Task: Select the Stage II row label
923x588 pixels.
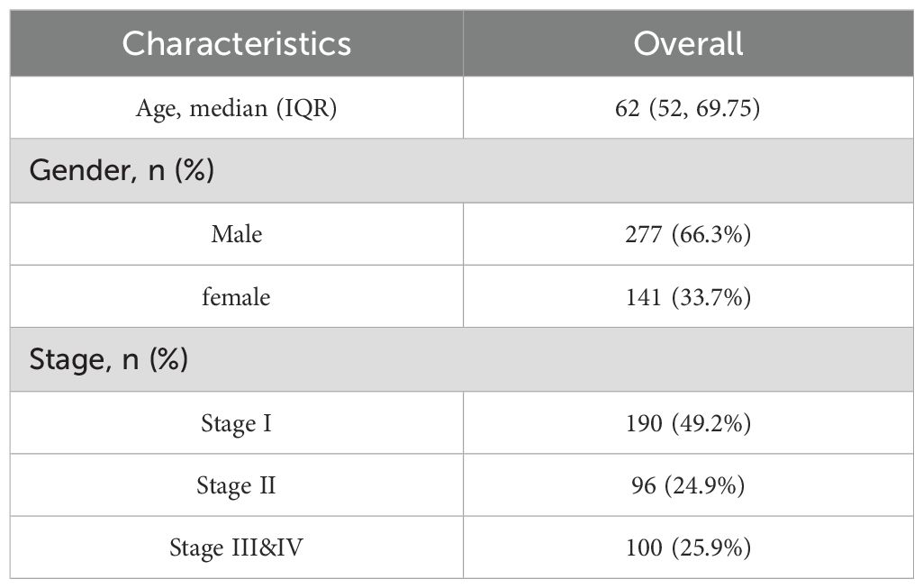Action: 237,485
